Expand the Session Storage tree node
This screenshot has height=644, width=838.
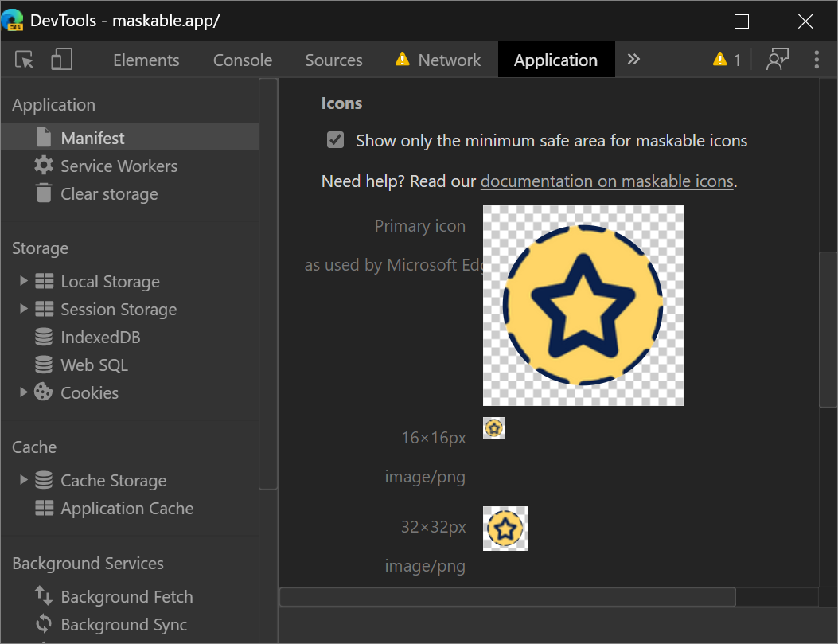(x=24, y=310)
